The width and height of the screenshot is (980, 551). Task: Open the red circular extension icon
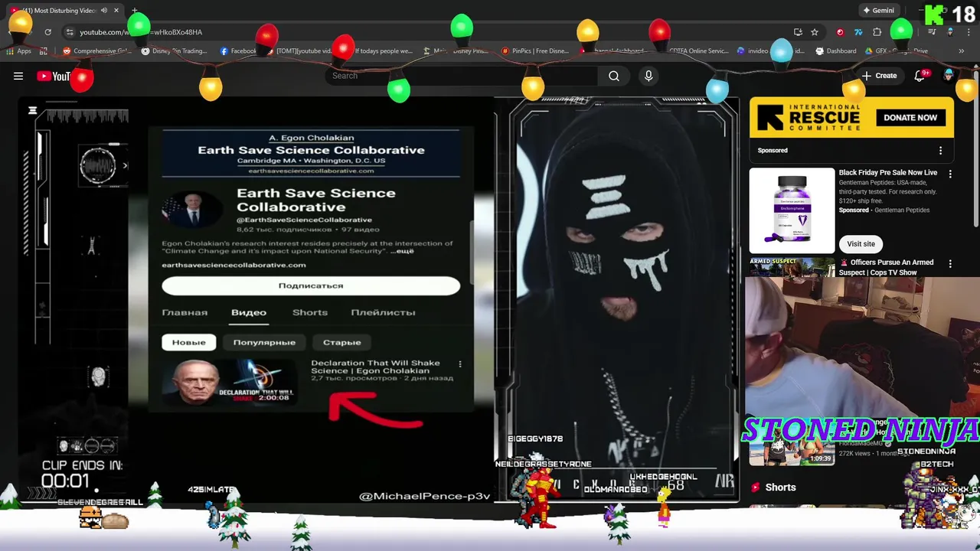pyautogui.click(x=840, y=32)
